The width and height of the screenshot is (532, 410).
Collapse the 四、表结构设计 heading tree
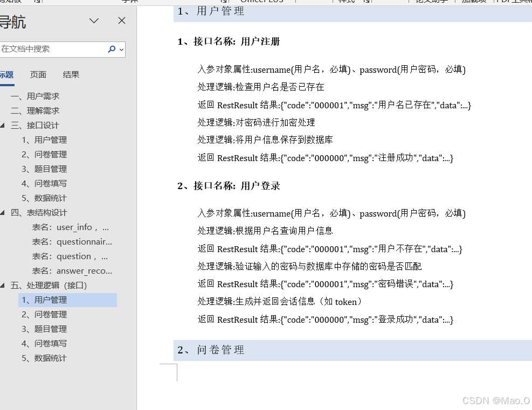pyautogui.click(x=3, y=213)
